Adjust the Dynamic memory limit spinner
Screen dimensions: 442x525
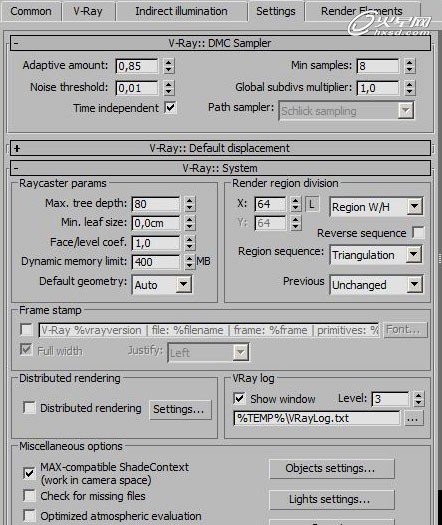[x=190, y=262]
